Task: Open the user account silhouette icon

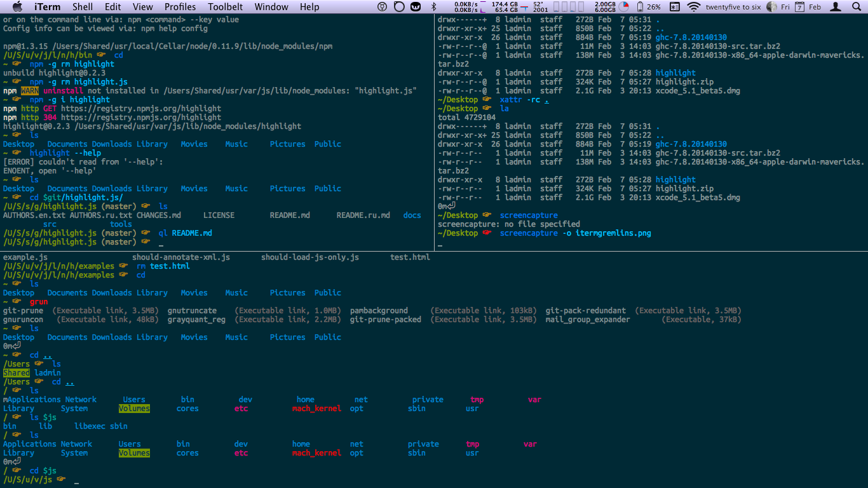Action: [836, 7]
